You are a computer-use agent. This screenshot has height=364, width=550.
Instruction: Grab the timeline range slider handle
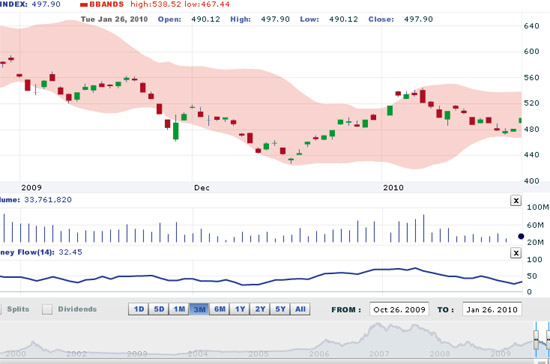click(x=536, y=339)
